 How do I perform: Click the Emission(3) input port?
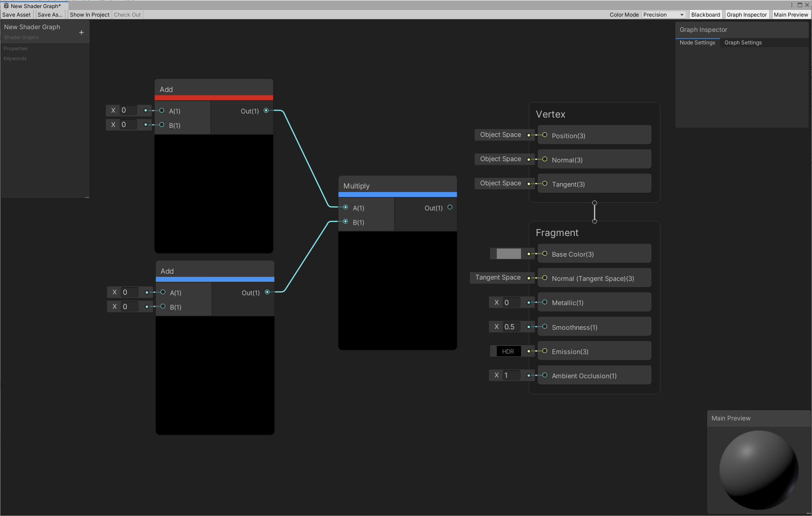pyautogui.click(x=545, y=351)
